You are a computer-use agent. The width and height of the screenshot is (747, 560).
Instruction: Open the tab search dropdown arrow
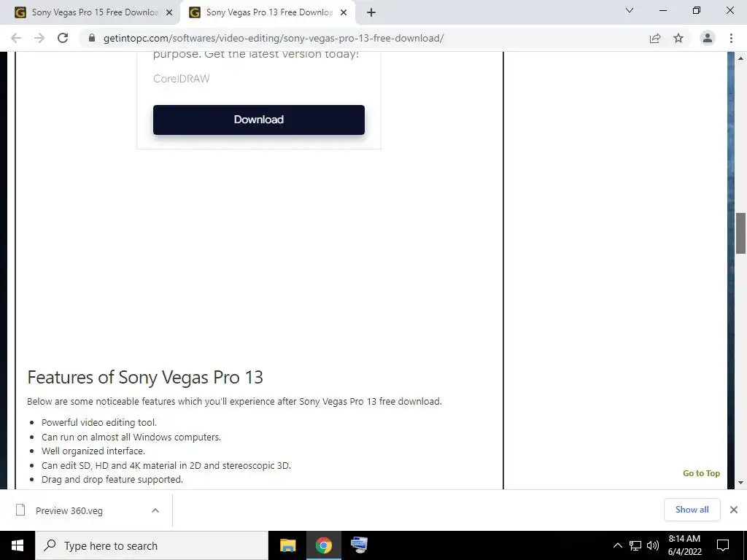coord(630,10)
